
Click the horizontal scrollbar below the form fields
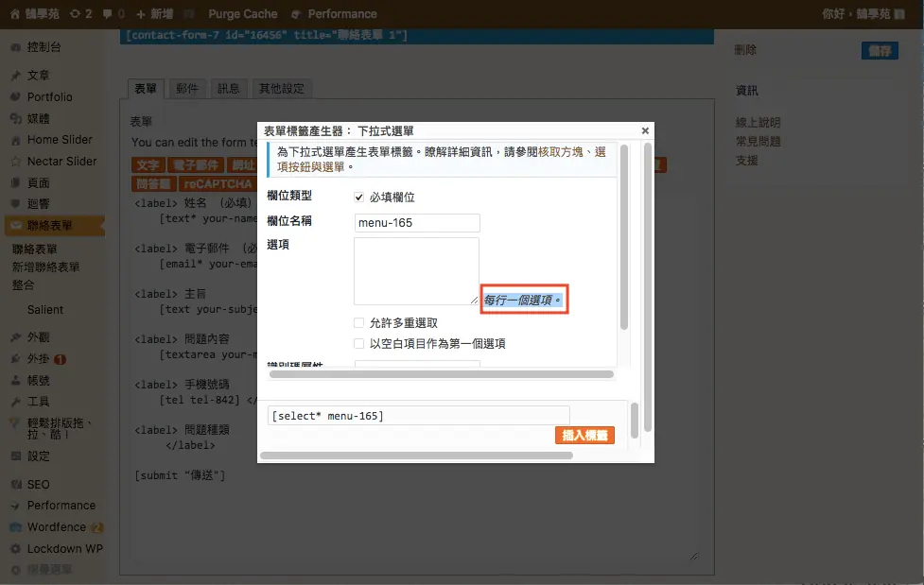[x=442, y=374]
